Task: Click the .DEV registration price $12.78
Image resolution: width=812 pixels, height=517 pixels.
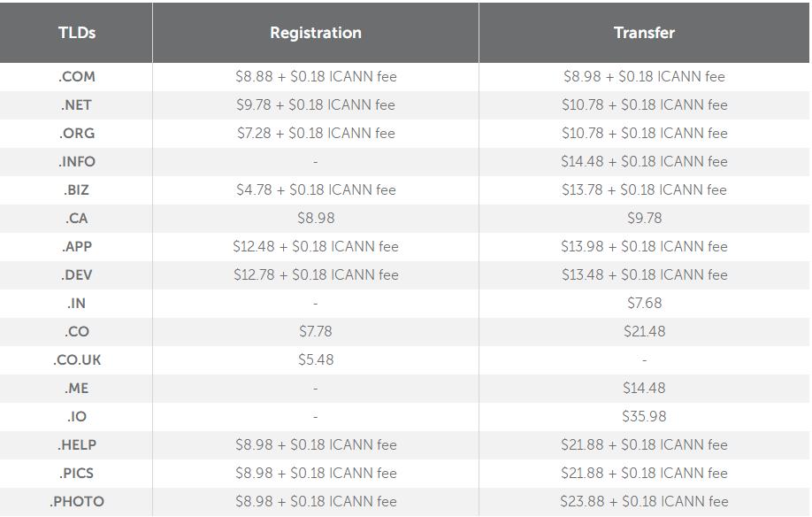Action: coord(316,274)
